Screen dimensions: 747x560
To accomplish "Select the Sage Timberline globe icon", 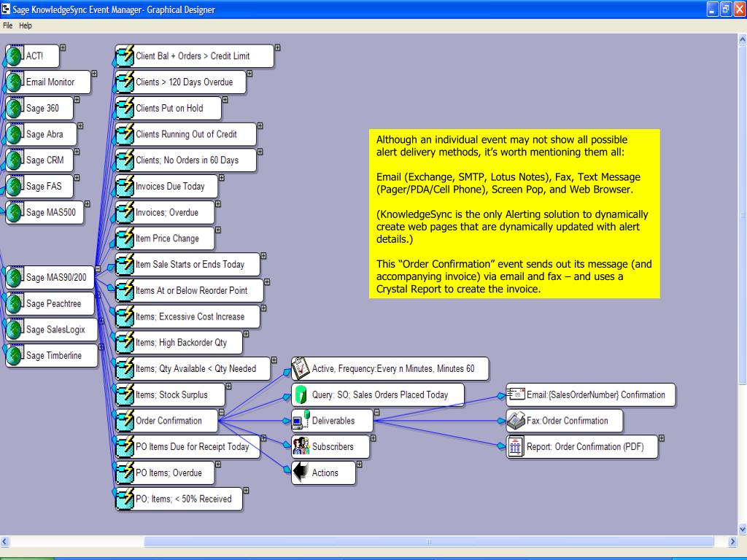I will coord(15,355).
